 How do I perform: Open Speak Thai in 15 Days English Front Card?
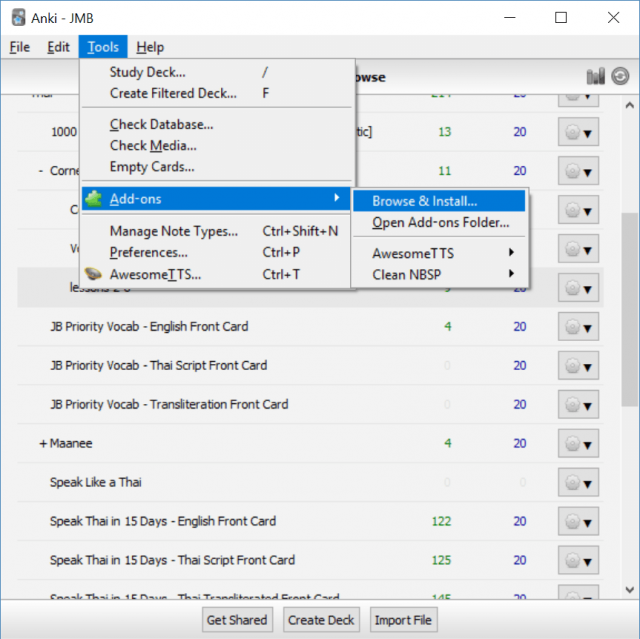click(x=163, y=521)
